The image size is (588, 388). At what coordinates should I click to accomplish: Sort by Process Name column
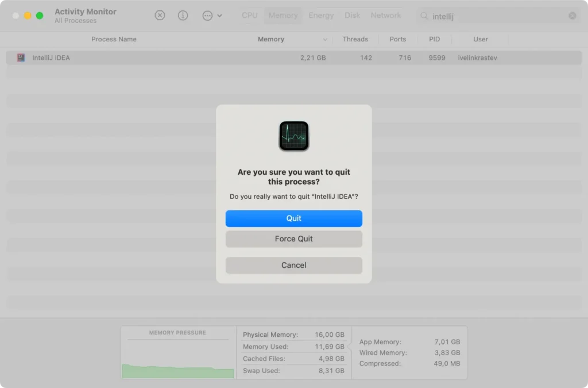click(114, 39)
